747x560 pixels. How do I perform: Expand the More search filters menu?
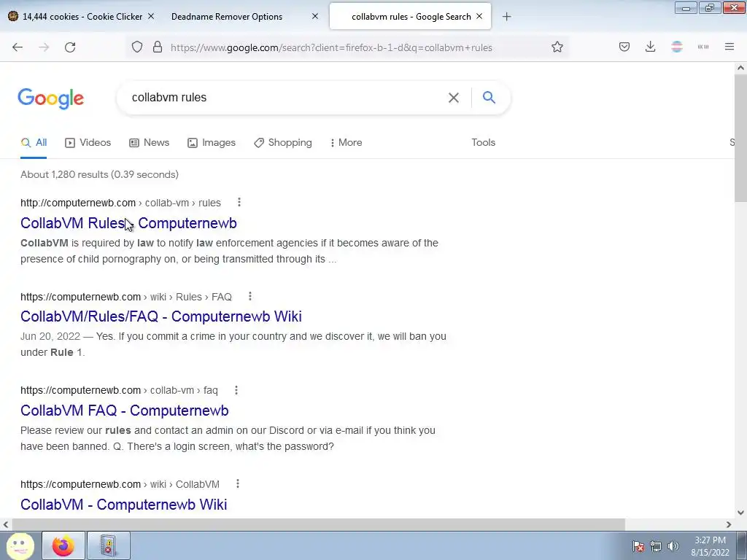coord(346,142)
